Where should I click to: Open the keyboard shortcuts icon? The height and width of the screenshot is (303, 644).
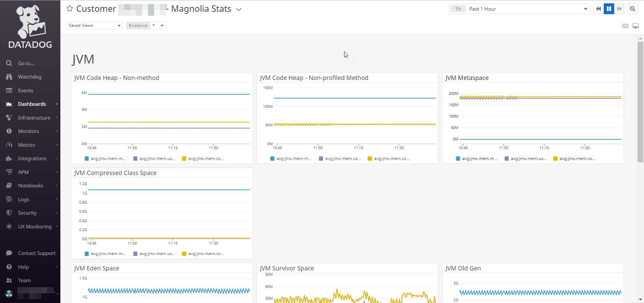click(625, 26)
